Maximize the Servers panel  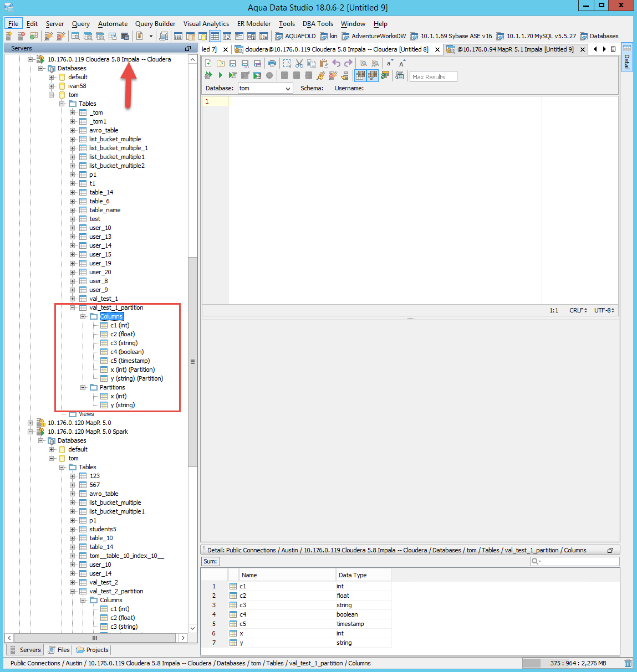[x=187, y=48]
